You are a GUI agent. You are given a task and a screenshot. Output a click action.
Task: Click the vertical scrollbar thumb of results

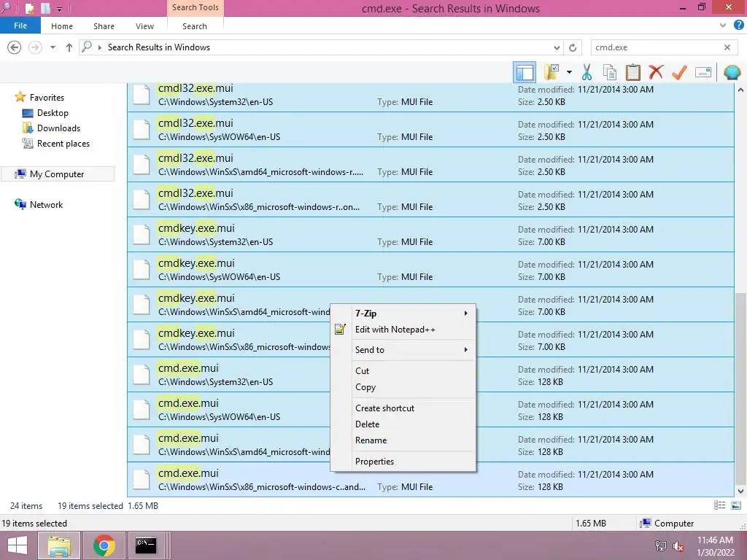click(x=740, y=388)
